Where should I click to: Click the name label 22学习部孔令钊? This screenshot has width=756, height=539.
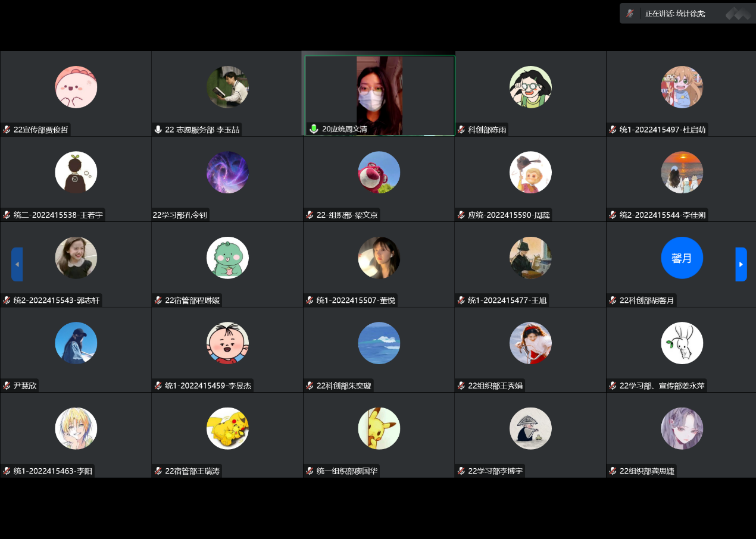(181, 215)
